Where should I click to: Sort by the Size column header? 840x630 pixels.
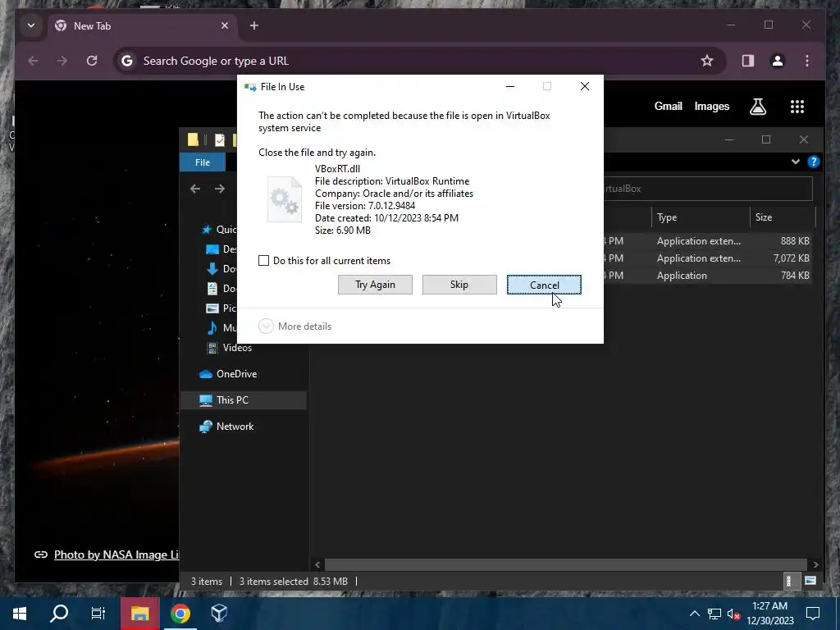point(782,217)
